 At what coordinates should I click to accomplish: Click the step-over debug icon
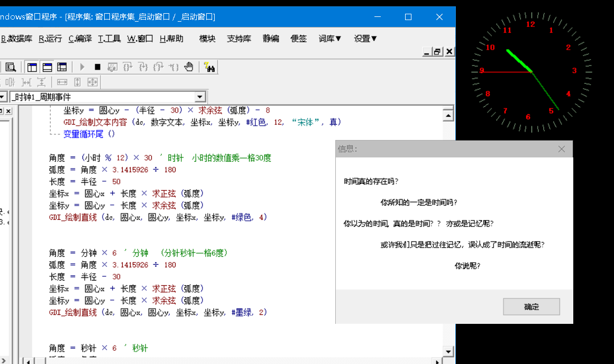127,67
